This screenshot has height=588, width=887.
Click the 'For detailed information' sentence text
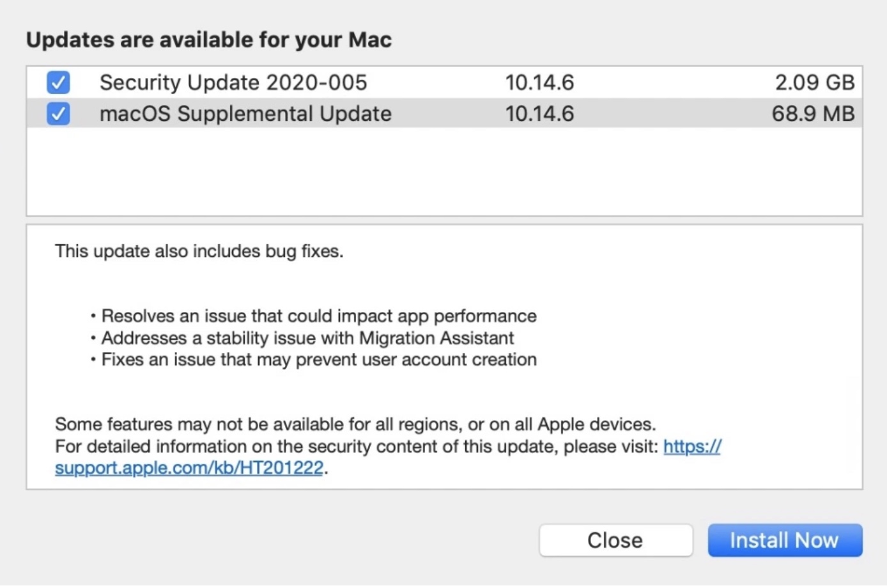(356, 446)
